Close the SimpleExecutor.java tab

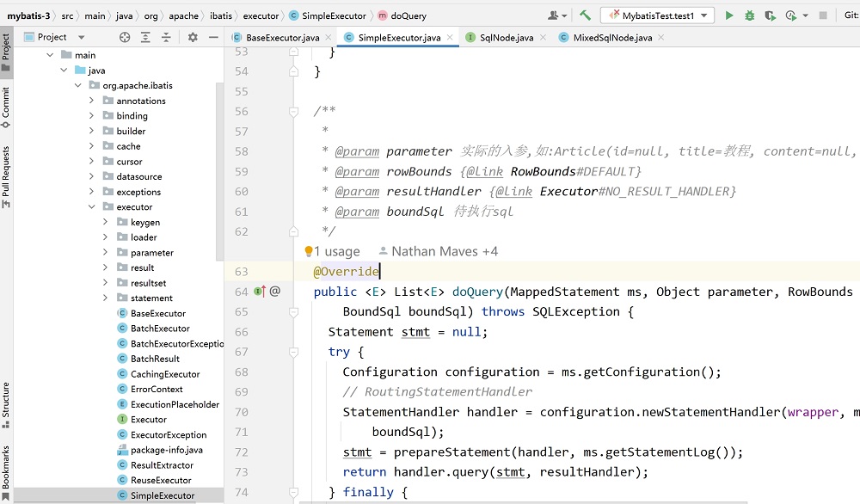(x=450, y=37)
